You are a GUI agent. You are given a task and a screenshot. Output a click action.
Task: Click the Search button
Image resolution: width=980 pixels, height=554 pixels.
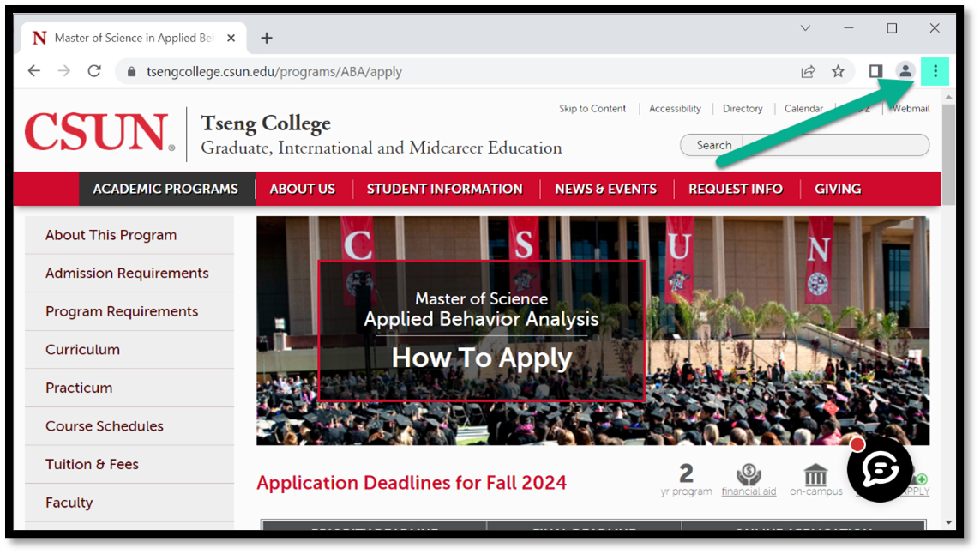point(712,145)
